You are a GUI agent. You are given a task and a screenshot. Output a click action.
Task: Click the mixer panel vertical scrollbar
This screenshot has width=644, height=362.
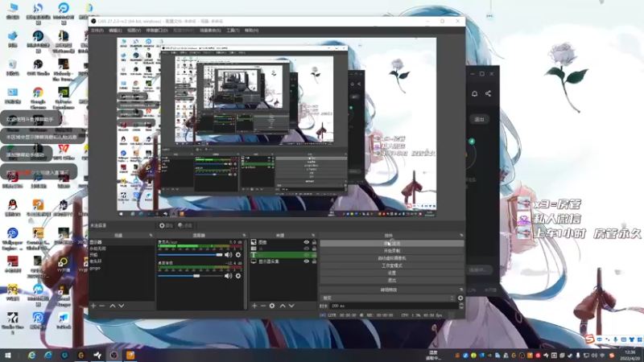click(246, 274)
